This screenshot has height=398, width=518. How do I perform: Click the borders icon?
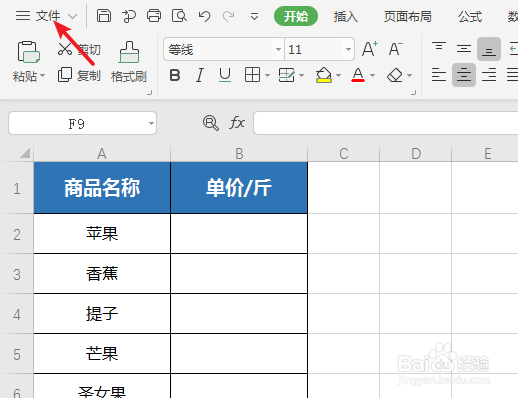252,75
